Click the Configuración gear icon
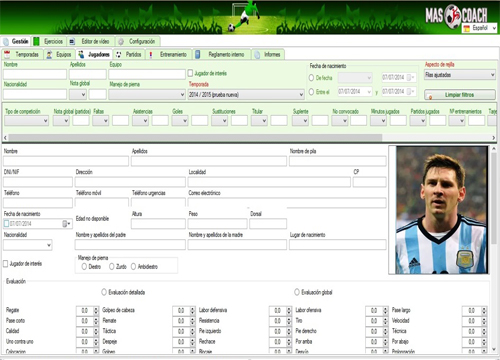 pos(121,42)
